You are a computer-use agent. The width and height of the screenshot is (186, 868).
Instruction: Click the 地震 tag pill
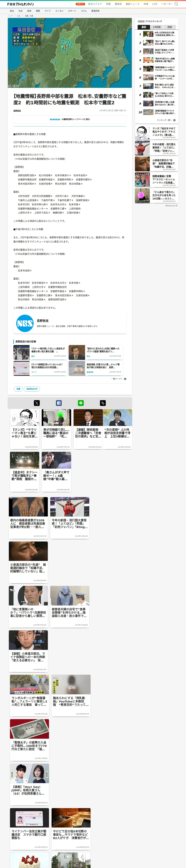click(18, 389)
